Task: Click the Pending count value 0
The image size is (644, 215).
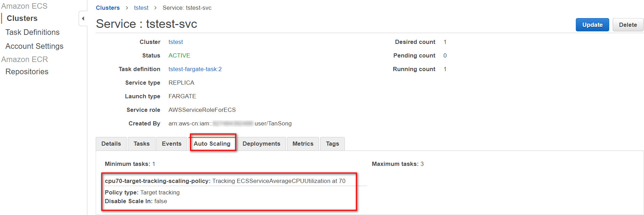Action: tap(445, 55)
